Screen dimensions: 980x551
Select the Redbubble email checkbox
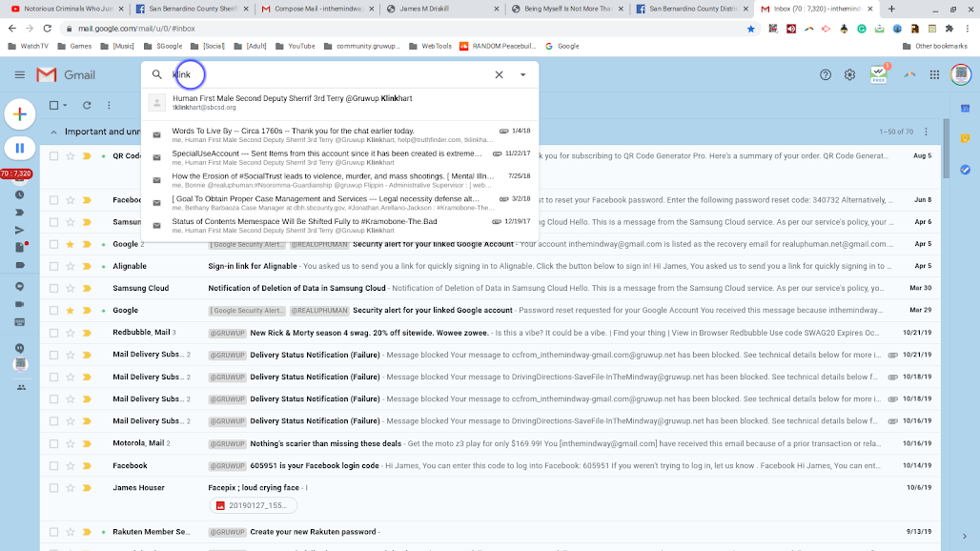pos(53,333)
